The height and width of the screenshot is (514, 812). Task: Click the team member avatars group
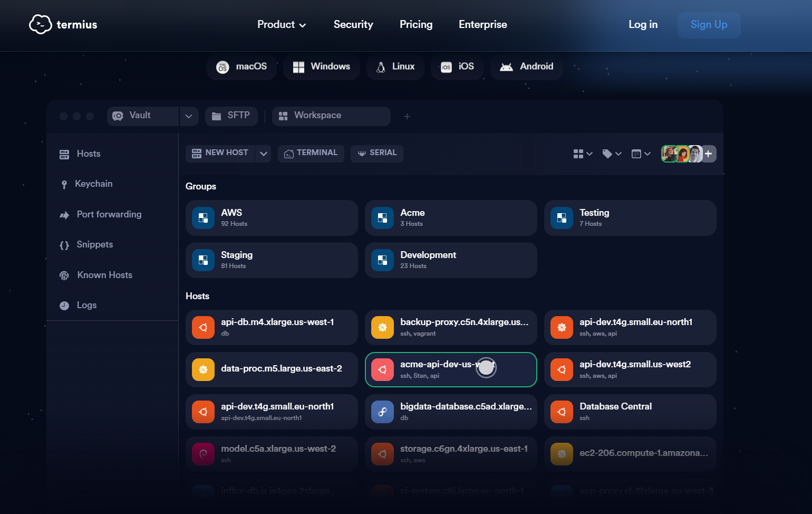(x=682, y=154)
